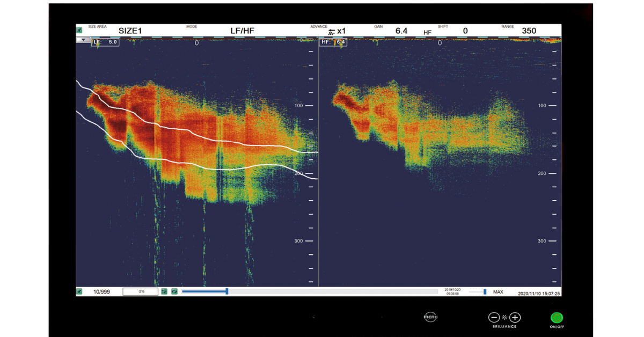The image size is (644, 337).
Task: Click the 0% progress field
Action: (x=140, y=292)
